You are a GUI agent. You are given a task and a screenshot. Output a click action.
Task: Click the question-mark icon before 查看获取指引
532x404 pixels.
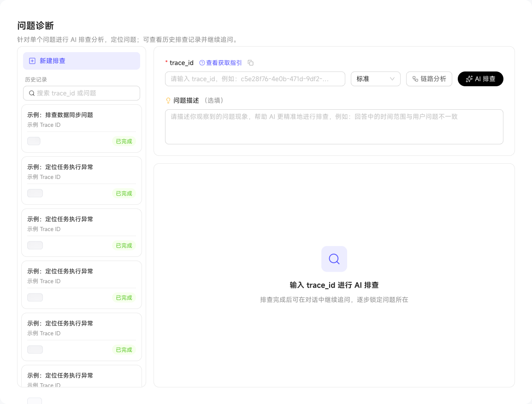202,63
